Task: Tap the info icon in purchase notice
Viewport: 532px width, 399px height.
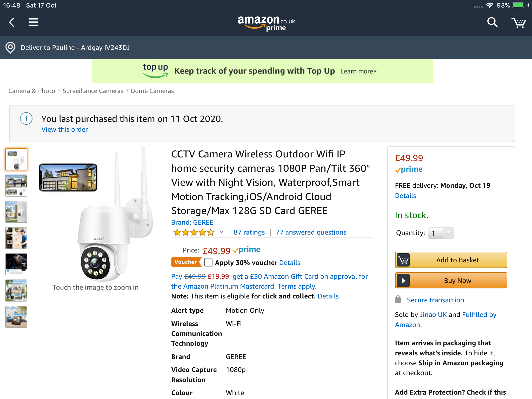Action: (26, 119)
